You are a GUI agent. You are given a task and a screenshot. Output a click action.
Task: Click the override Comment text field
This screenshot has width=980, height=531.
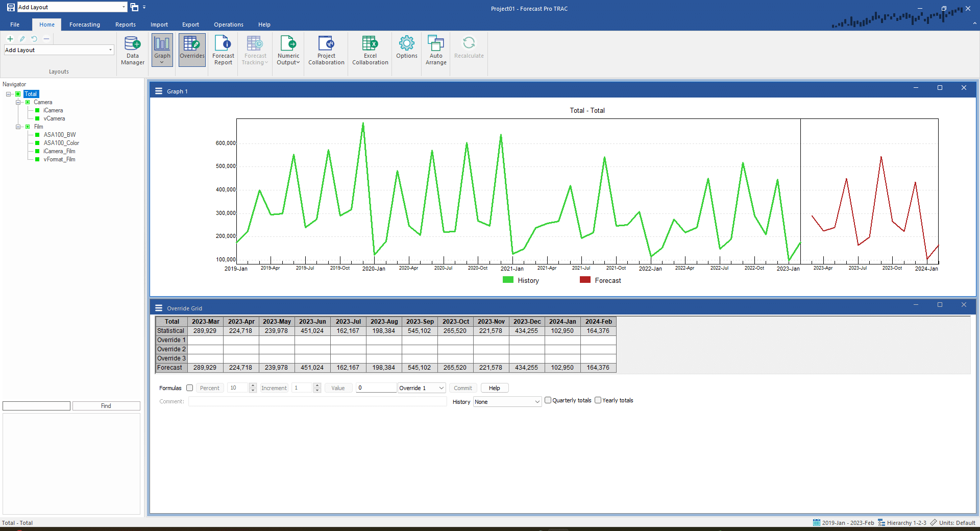317,402
